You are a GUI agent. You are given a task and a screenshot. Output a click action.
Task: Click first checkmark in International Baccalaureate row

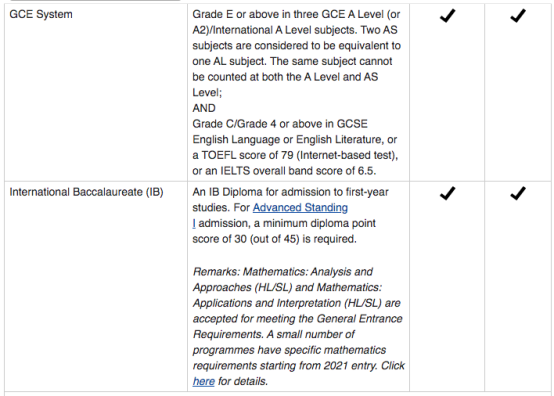point(447,194)
